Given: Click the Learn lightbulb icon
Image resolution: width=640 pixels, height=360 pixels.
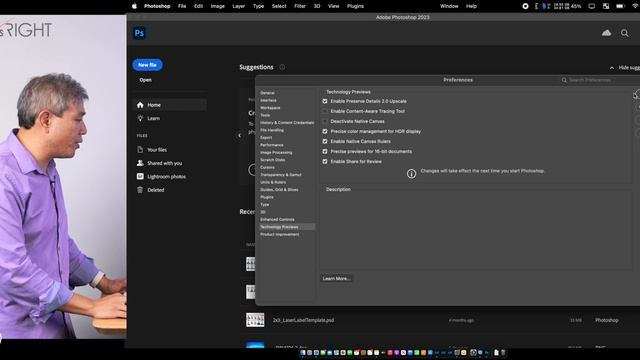Looking at the screenshot, I should click(x=140, y=118).
